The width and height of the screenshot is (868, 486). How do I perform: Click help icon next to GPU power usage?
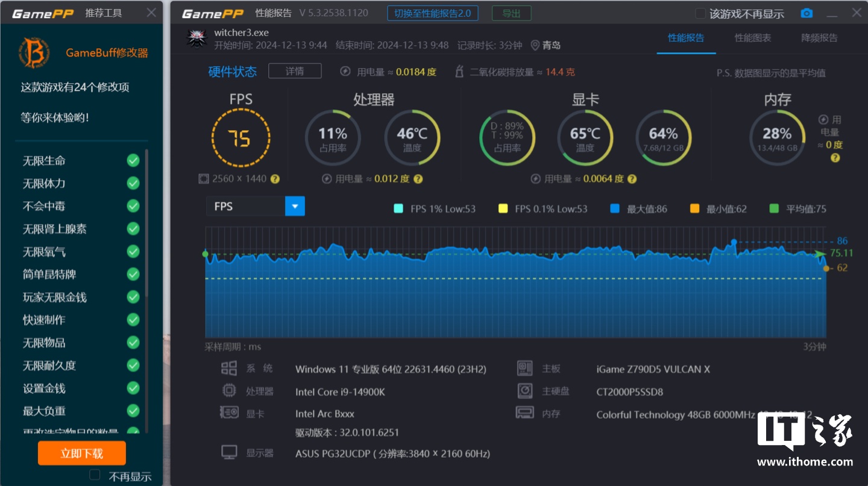pos(632,179)
